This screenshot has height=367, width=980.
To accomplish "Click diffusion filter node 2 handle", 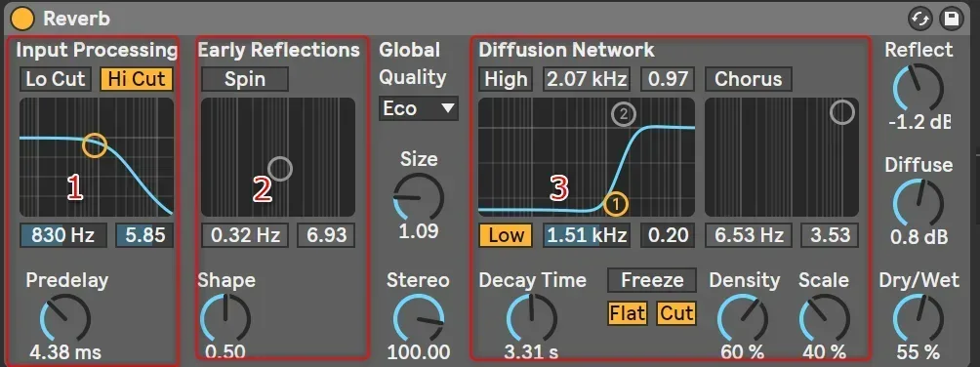I will coord(624,114).
